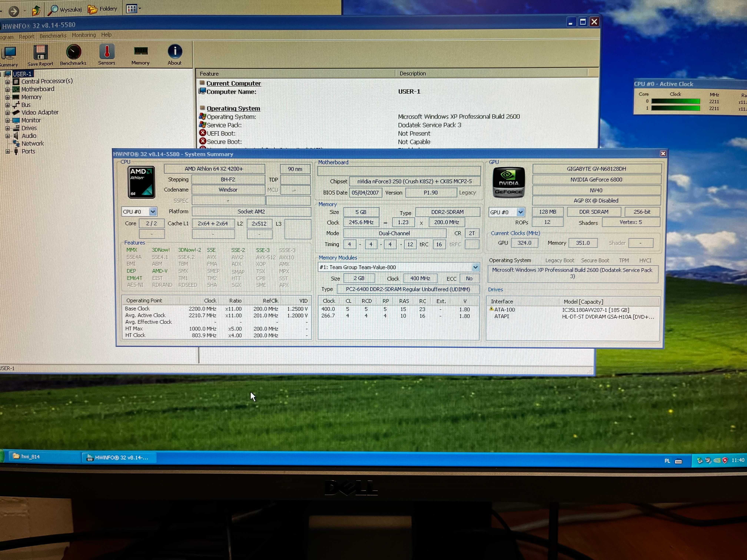This screenshot has width=747, height=560.
Task: Open the memory module Team Group dropdown
Action: tap(475, 267)
